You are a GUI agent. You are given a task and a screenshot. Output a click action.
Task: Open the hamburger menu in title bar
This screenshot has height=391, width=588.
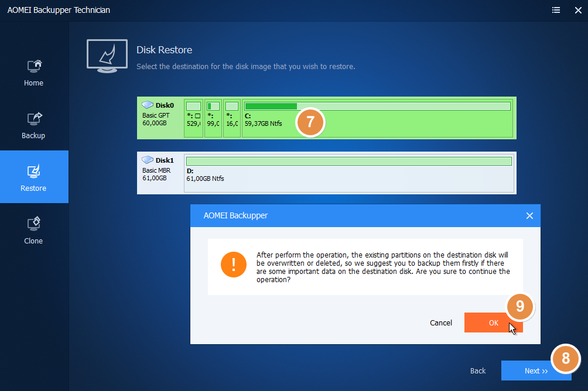click(x=556, y=10)
